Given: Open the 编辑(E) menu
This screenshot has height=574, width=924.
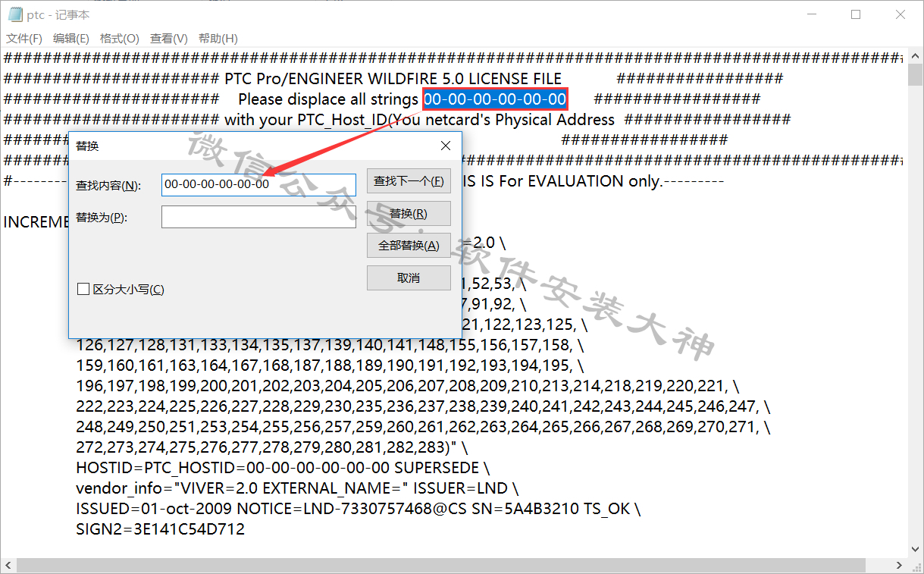Looking at the screenshot, I should (x=71, y=39).
